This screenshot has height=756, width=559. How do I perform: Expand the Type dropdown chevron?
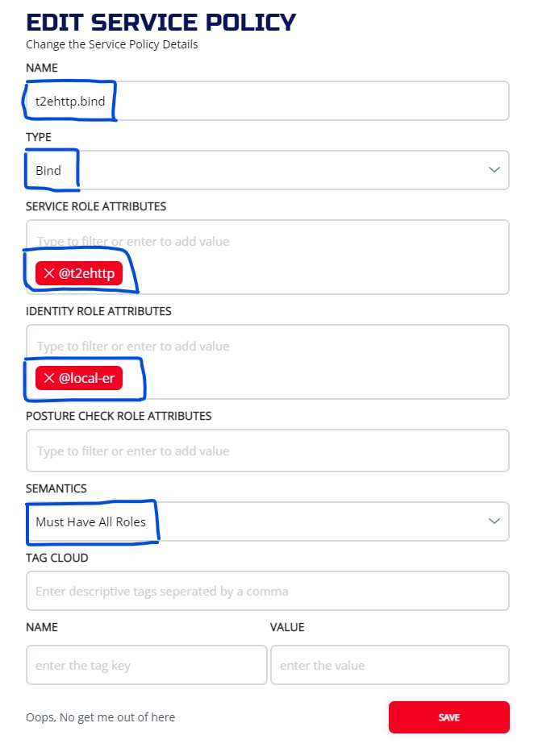click(494, 170)
